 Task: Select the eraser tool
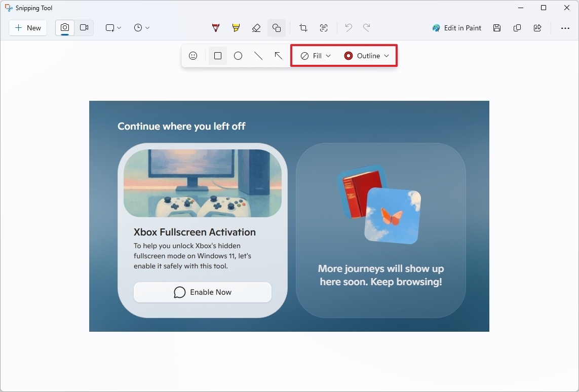pos(256,28)
